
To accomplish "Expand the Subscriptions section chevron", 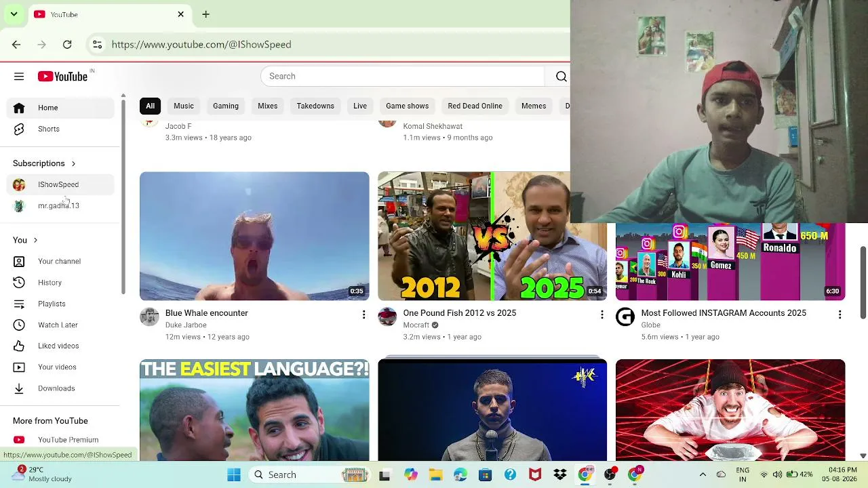I will point(73,163).
